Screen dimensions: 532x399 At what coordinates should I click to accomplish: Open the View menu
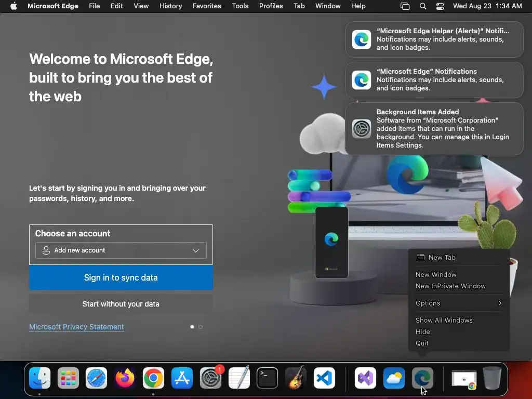coord(141,6)
